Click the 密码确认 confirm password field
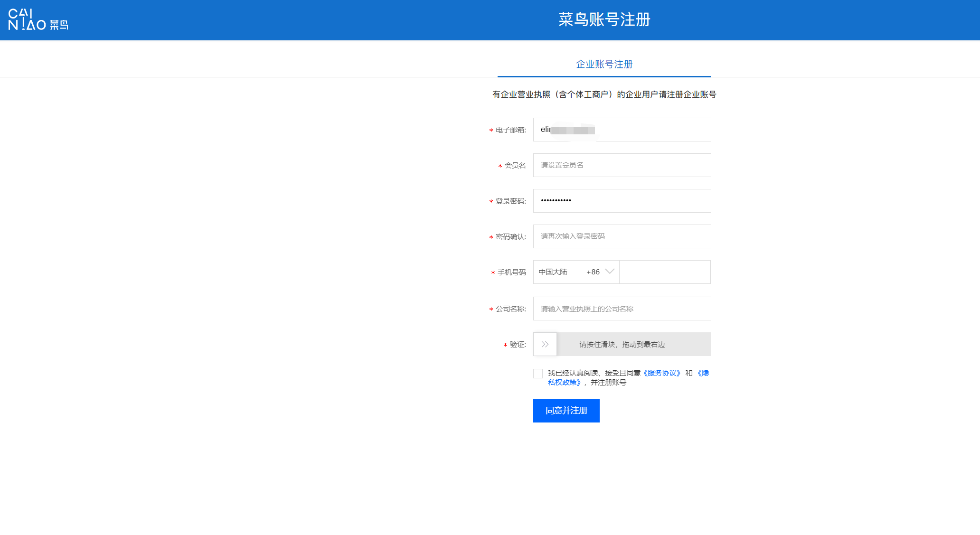This screenshot has width=980, height=535. [x=622, y=236]
